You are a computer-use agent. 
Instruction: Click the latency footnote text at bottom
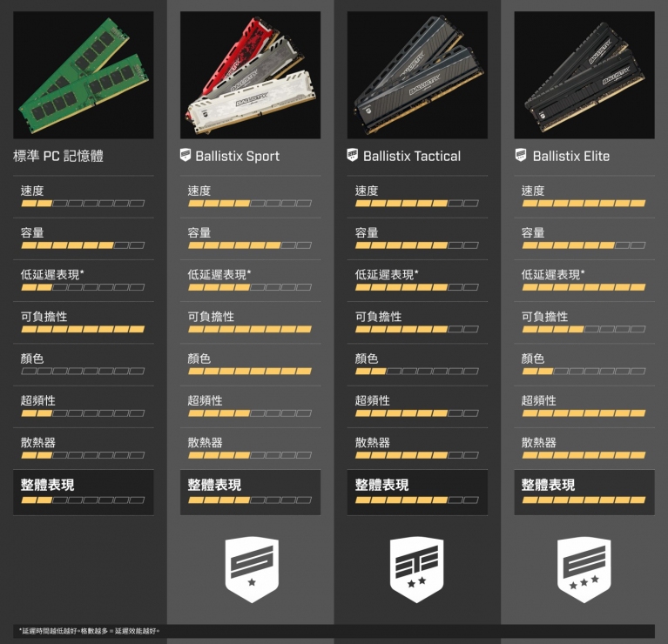click(90, 631)
